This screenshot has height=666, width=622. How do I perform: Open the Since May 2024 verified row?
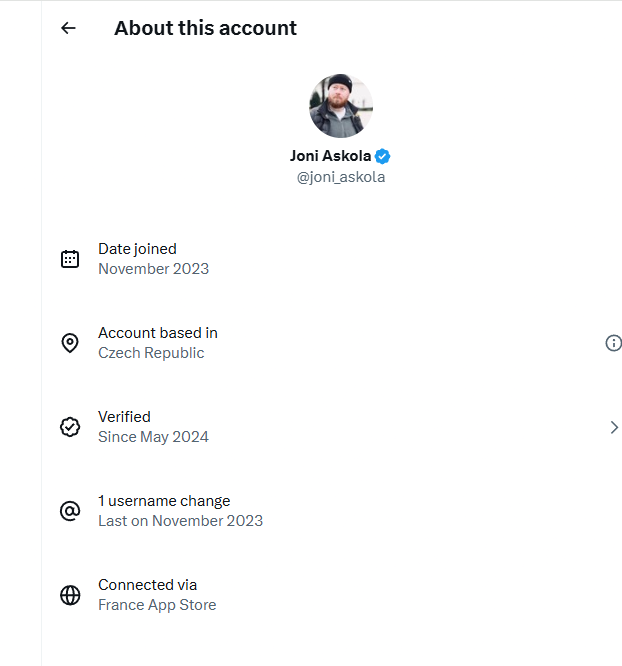pyautogui.click(x=153, y=437)
